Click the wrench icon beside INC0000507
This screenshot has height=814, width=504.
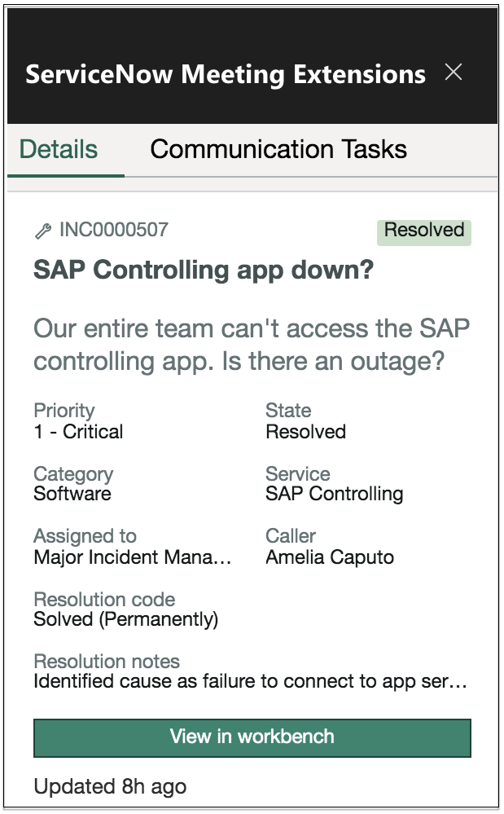[43, 231]
